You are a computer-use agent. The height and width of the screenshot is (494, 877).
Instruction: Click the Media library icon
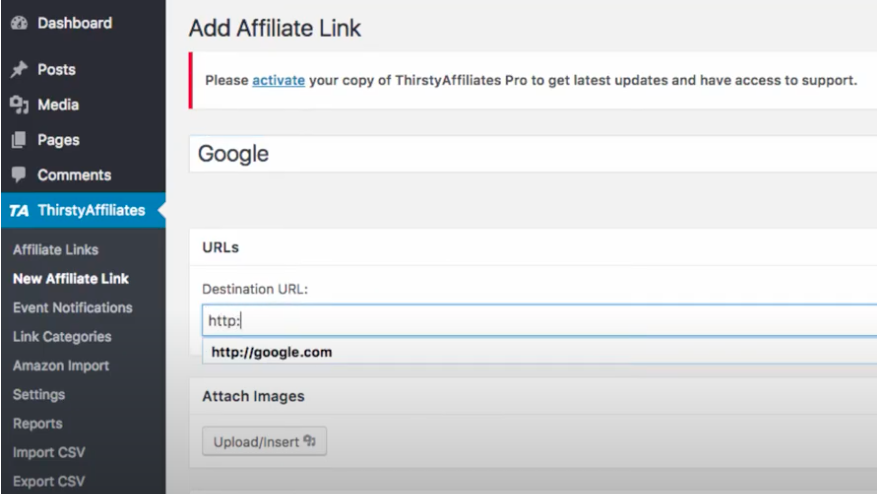click(18, 105)
